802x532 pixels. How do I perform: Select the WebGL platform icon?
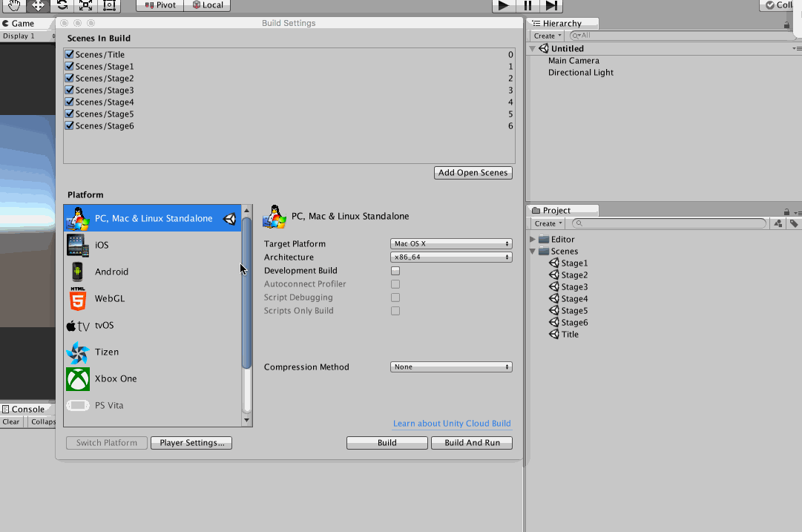[x=78, y=298]
